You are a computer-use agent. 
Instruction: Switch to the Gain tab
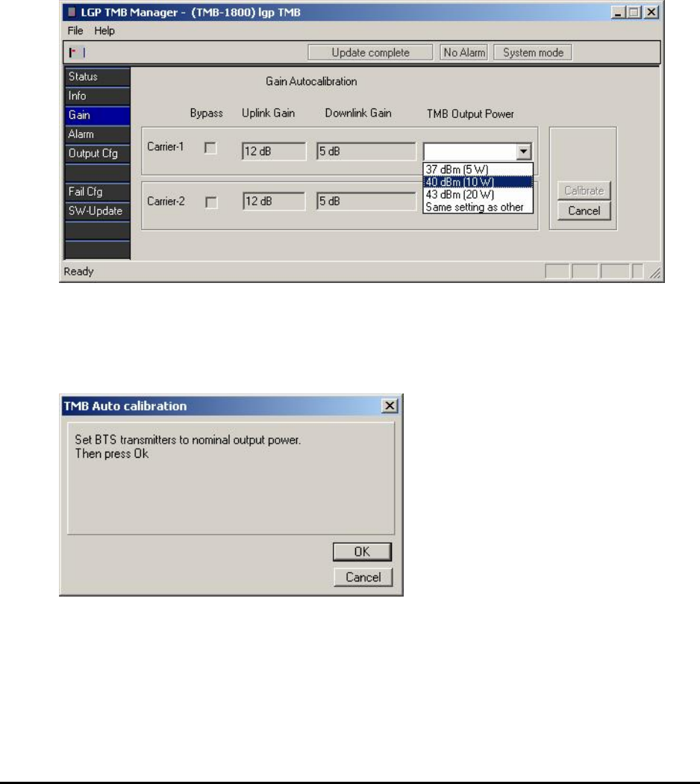pos(98,115)
